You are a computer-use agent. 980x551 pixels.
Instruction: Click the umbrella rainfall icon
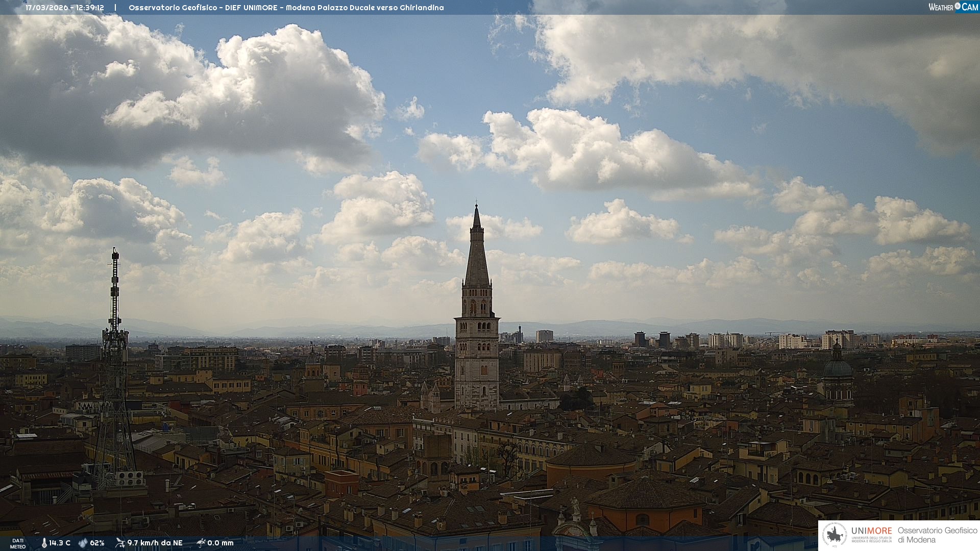(x=201, y=543)
